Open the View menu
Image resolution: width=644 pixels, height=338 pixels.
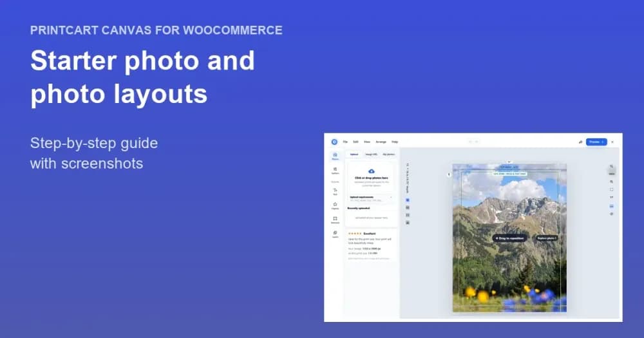pos(367,142)
